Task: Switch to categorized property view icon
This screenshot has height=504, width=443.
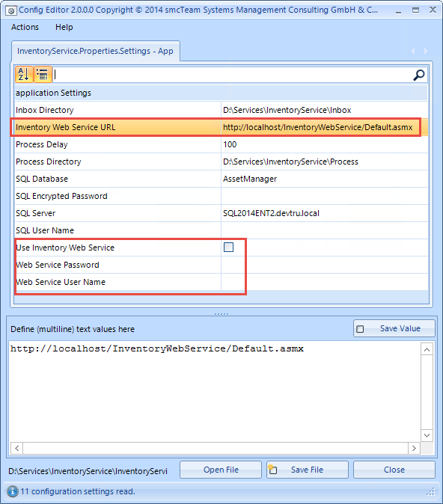Action: pyautogui.click(x=42, y=74)
